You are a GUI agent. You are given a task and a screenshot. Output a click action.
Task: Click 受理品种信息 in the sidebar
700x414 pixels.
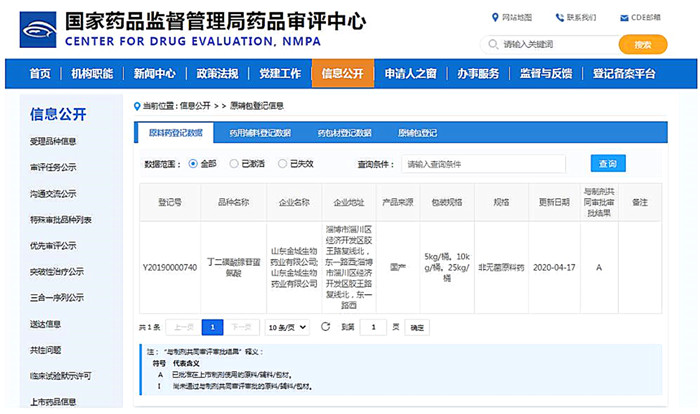[x=54, y=141]
